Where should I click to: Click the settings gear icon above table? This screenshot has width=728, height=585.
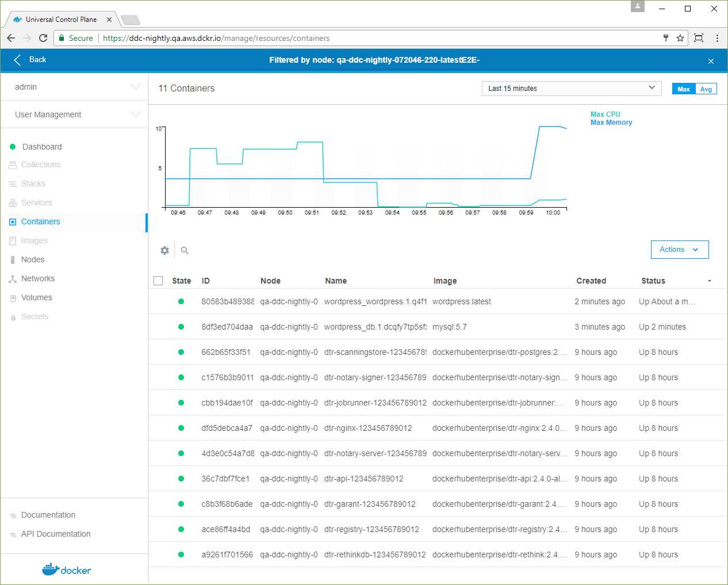click(x=165, y=250)
